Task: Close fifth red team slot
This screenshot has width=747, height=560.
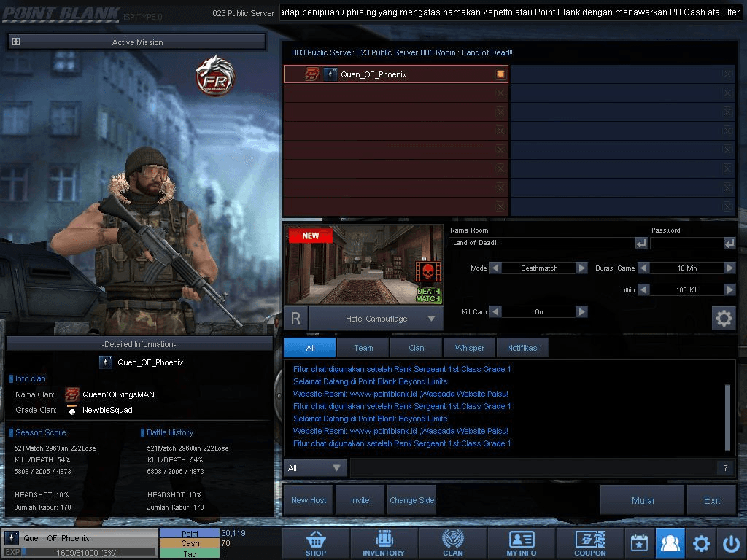Action: 500,150
